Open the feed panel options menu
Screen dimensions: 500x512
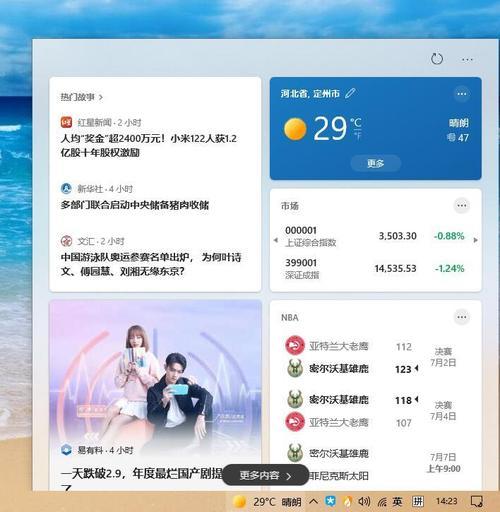pos(467,60)
